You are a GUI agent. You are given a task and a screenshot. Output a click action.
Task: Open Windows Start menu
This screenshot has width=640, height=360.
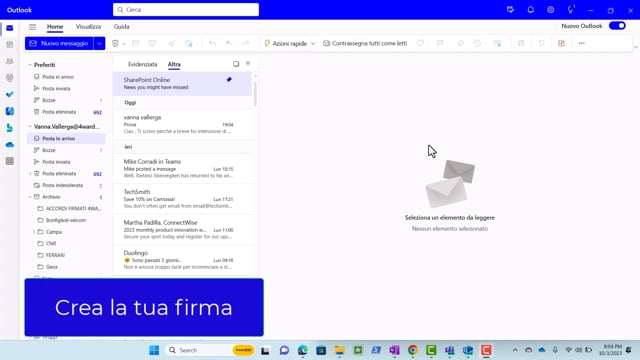[154, 350]
